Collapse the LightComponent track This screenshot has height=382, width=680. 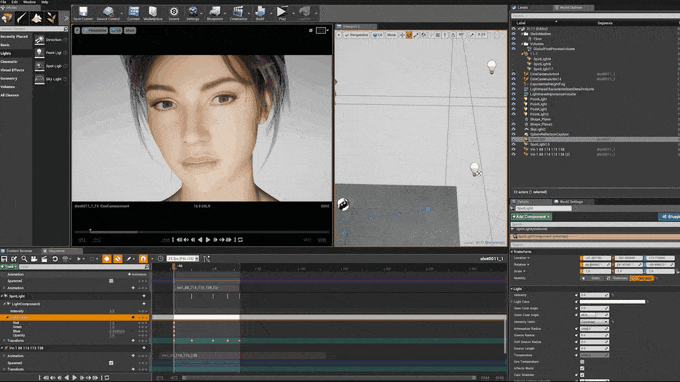pyautogui.click(x=5, y=304)
